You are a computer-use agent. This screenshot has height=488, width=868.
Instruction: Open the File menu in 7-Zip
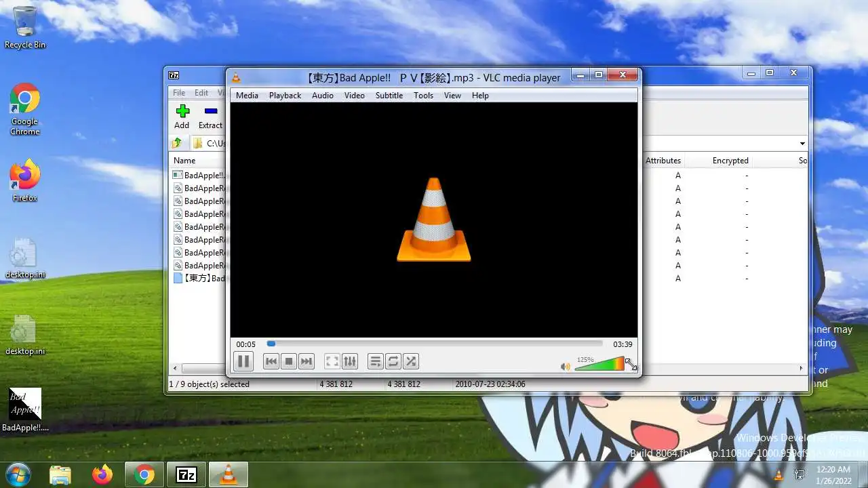[x=179, y=93]
